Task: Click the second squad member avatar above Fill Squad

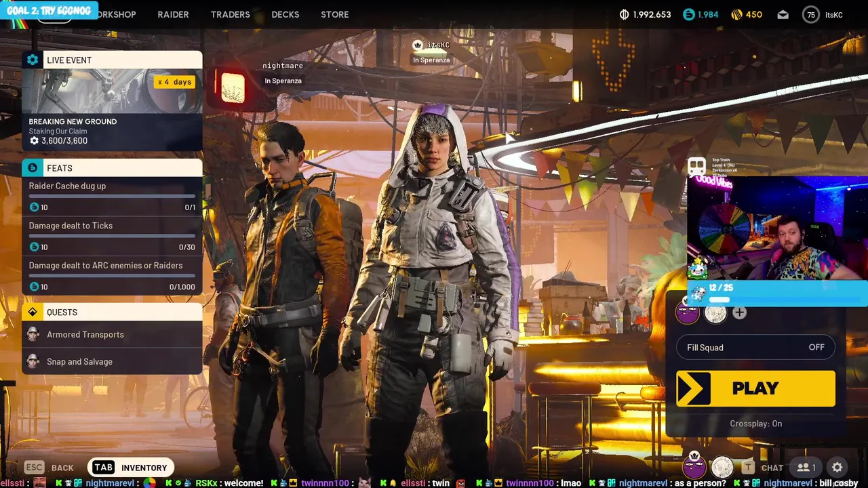Action: coord(715,312)
